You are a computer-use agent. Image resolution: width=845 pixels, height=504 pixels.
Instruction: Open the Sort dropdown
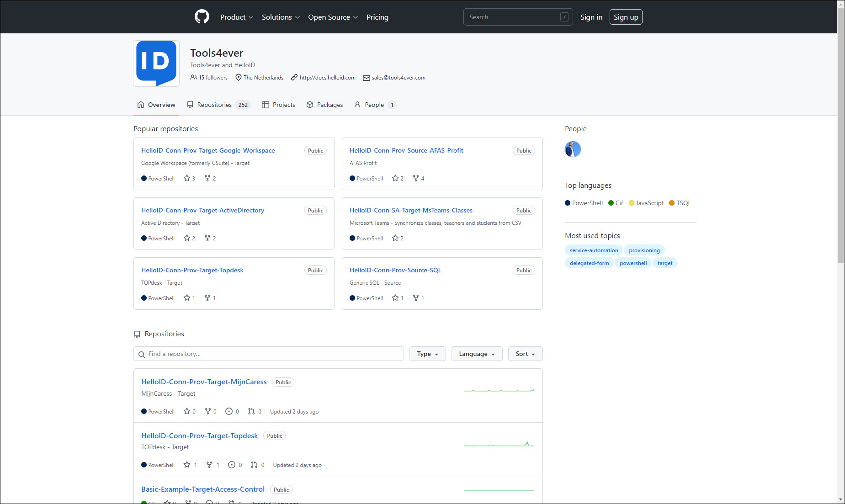pos(525,354)
